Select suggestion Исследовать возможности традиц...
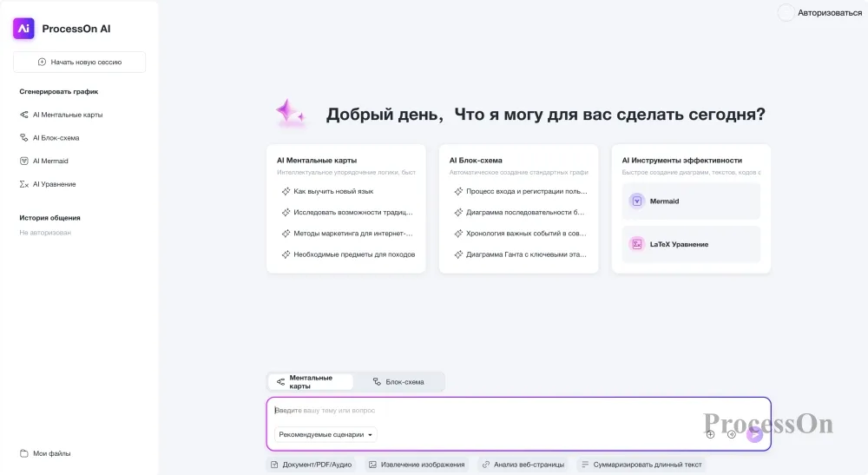This screenshot has width=868, height=475. coord(353,213)
